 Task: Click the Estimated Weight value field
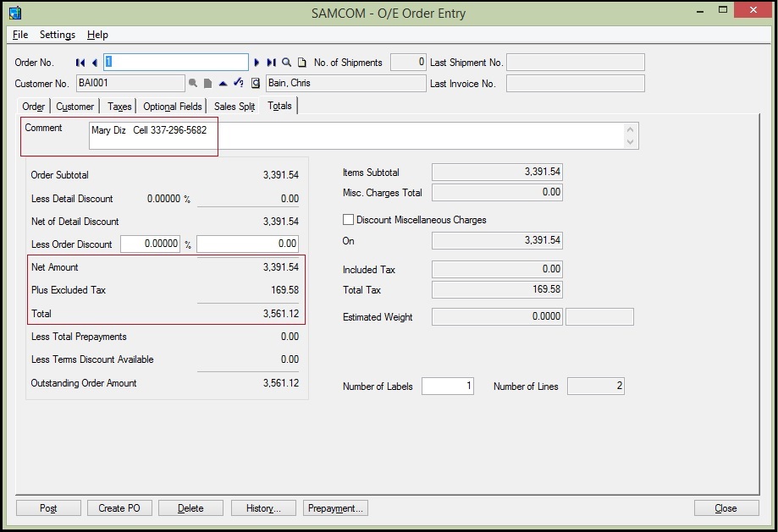click(497, 317)
